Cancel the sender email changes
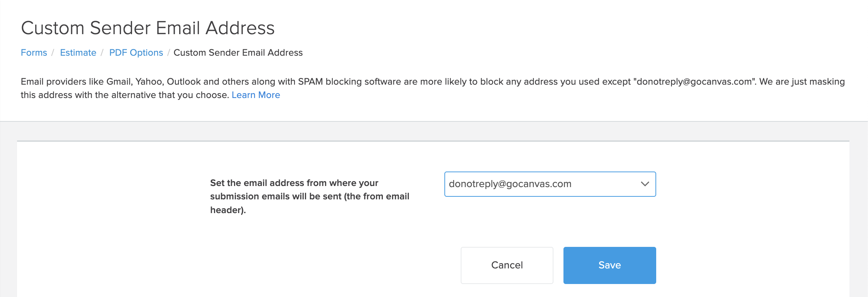This screenshot has height=297, width=868. [x=507, y=265]
